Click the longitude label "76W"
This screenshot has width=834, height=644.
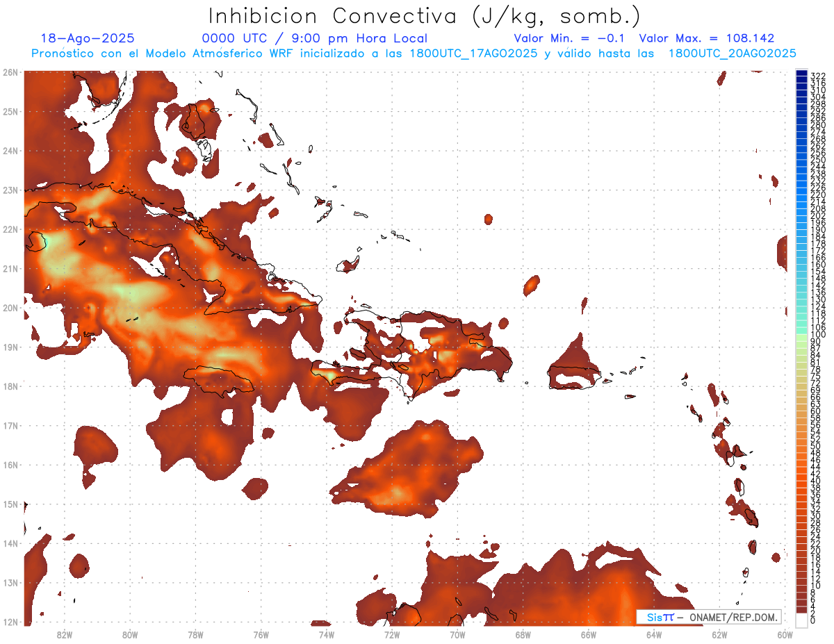(x=261, y=634)
